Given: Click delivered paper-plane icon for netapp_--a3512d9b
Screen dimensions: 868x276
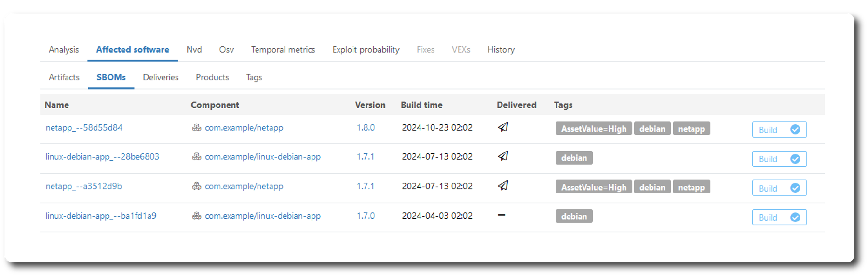Looking at the screenshot, I should click(x=502, y=186).
